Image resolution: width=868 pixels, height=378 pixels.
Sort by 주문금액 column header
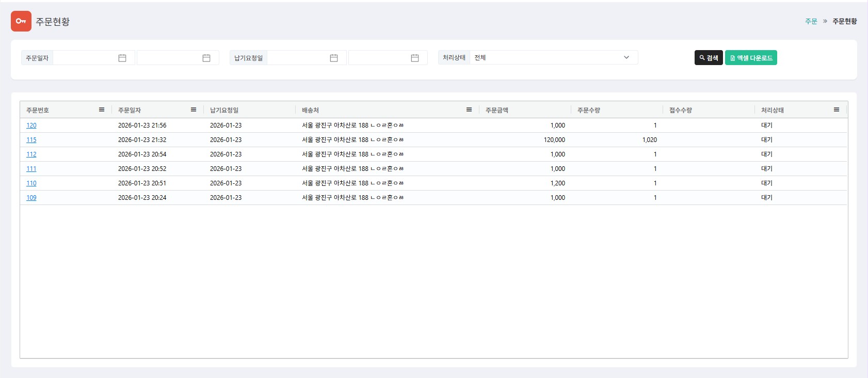coord(497,110)
